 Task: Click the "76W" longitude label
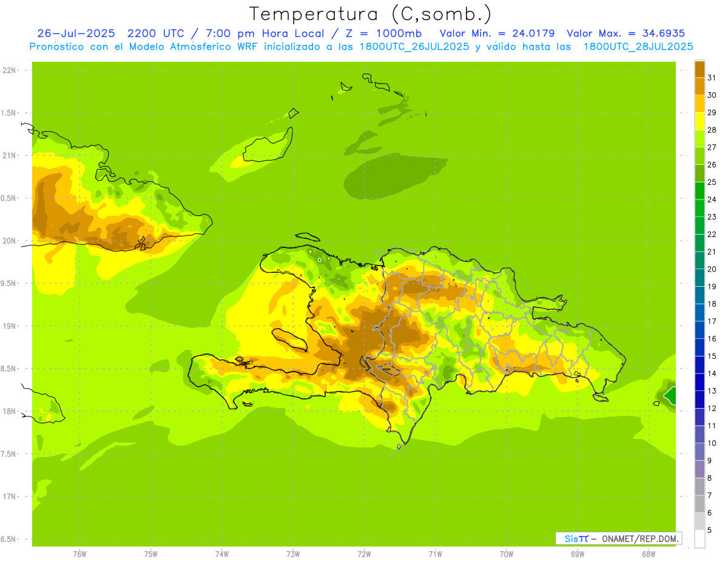tap(79, 554)
